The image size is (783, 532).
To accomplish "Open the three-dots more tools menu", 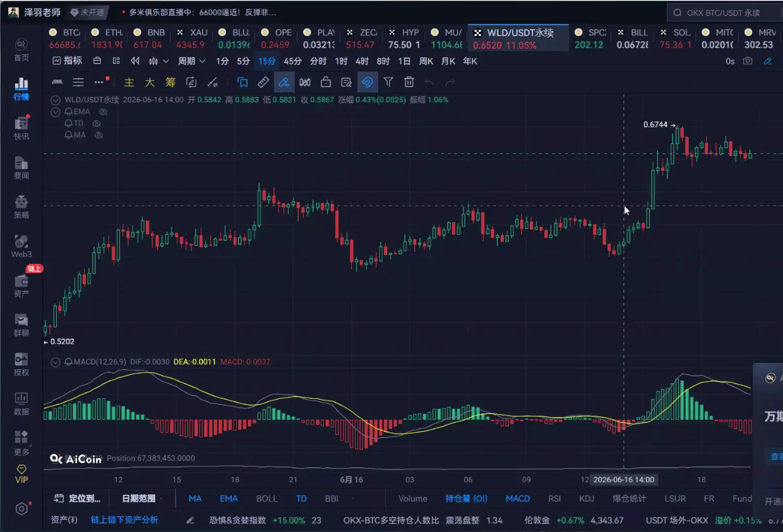I will (x=99, y=82).
